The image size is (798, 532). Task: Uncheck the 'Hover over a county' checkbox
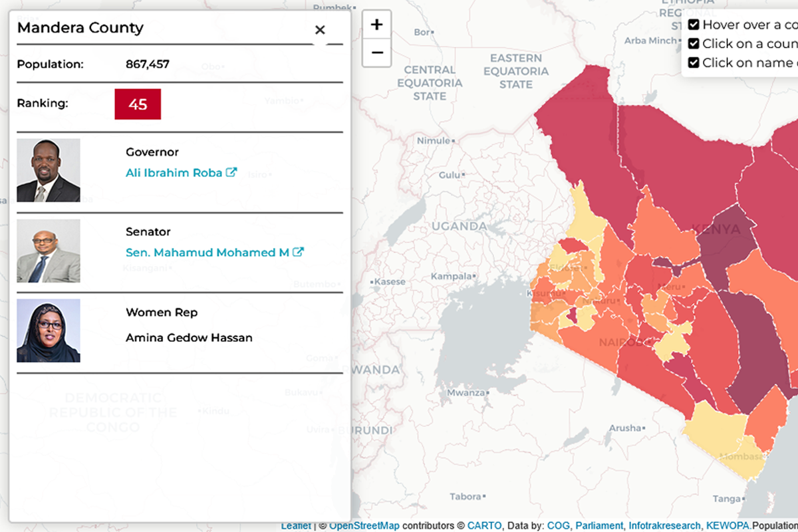(x=694, y=24)
